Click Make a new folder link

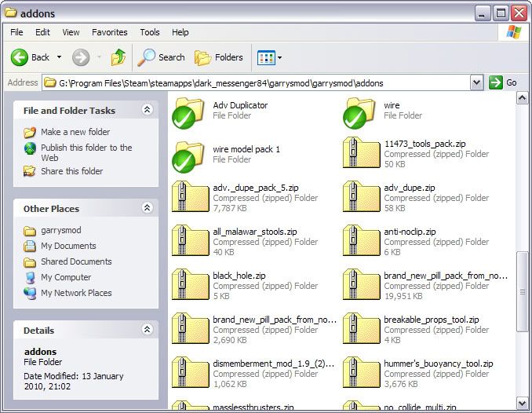click(75, 132)
